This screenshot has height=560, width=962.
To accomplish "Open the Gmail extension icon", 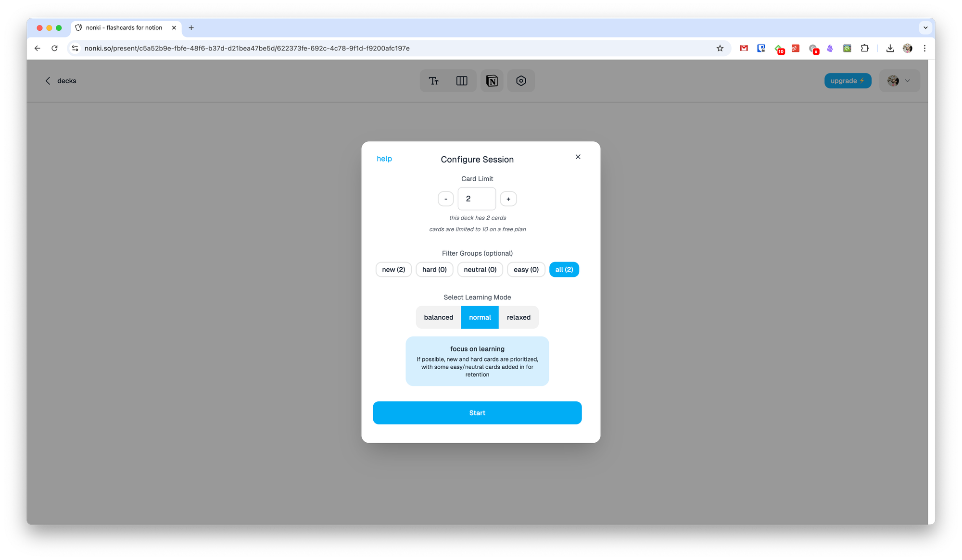I will coord(744,48).
